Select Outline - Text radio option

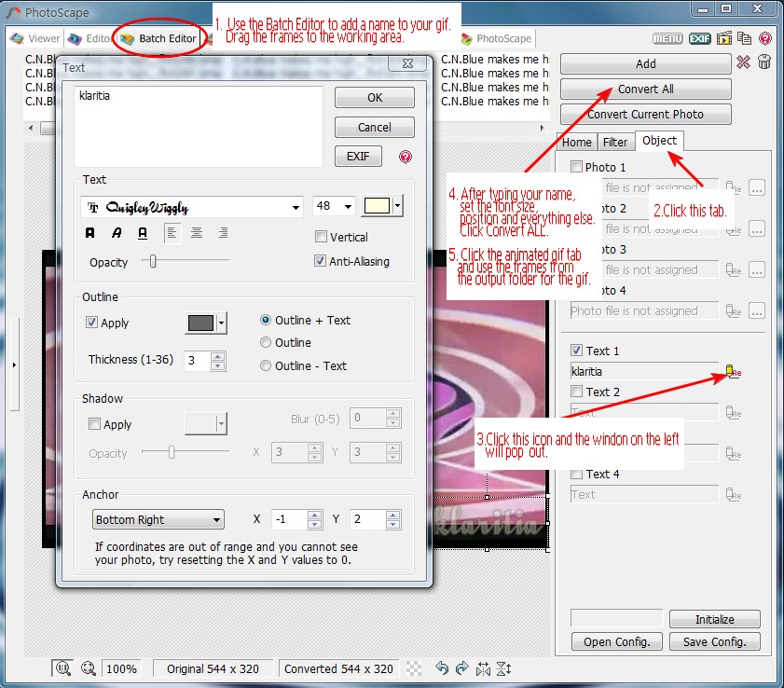click(x=266, y=365)
